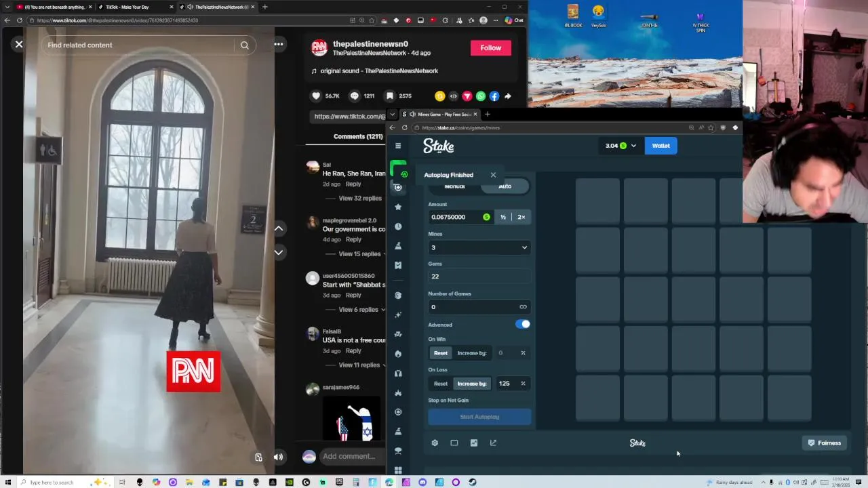This screenshot has height=488, width=868.
Task: Select Reset option under On Loss
Action: [x=441, y=384]
